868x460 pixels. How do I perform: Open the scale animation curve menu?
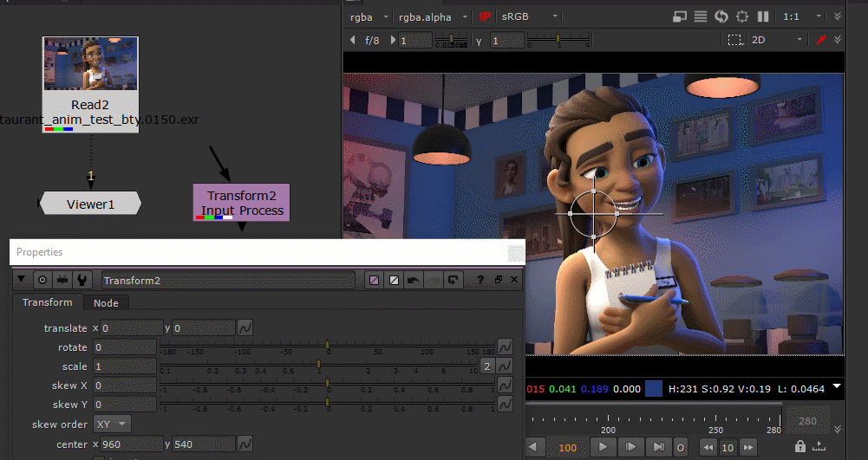click(x=505, y=366)
